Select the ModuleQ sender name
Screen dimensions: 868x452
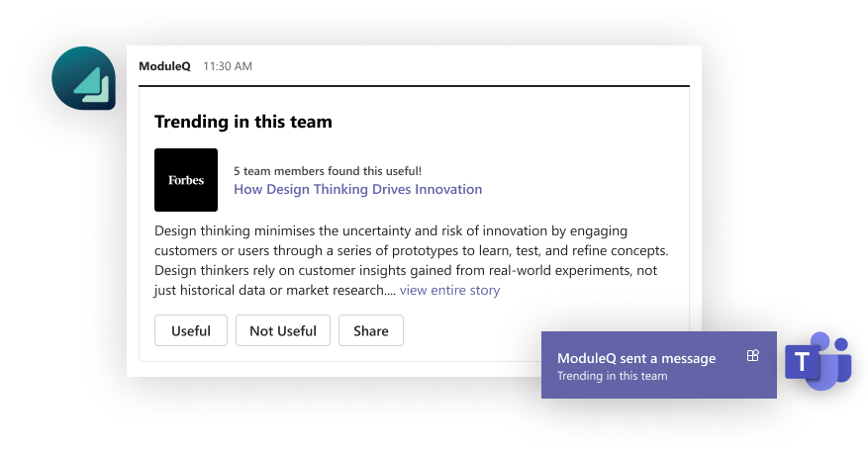[164, 66]
